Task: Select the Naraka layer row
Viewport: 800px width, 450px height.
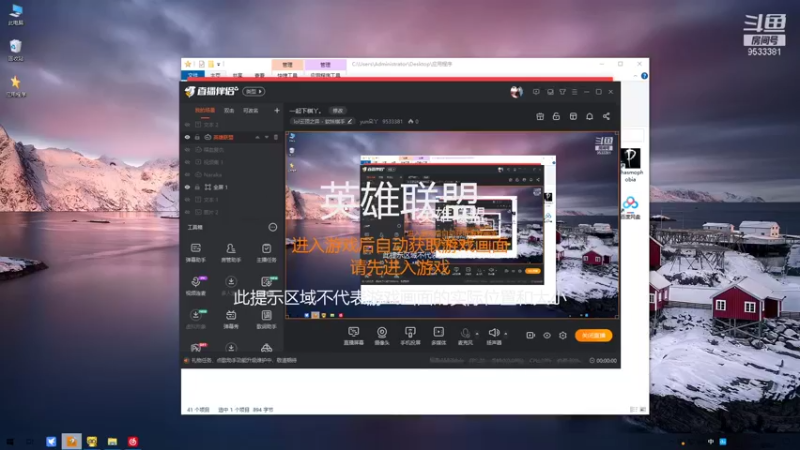Action: 232,174
